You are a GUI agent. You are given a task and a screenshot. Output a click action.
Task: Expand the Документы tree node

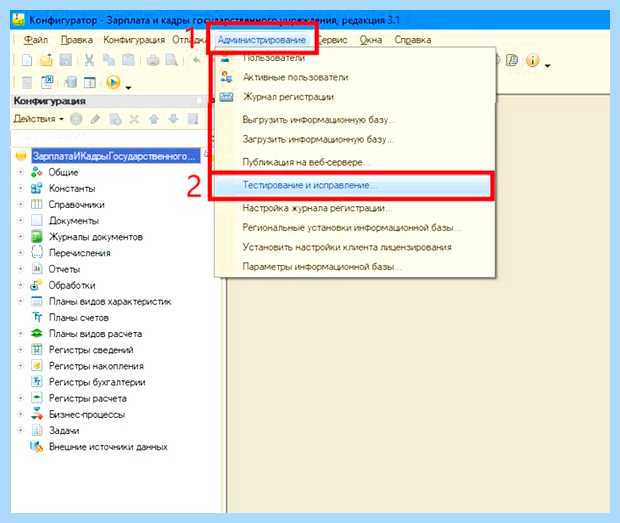click(x=20, y=221)
